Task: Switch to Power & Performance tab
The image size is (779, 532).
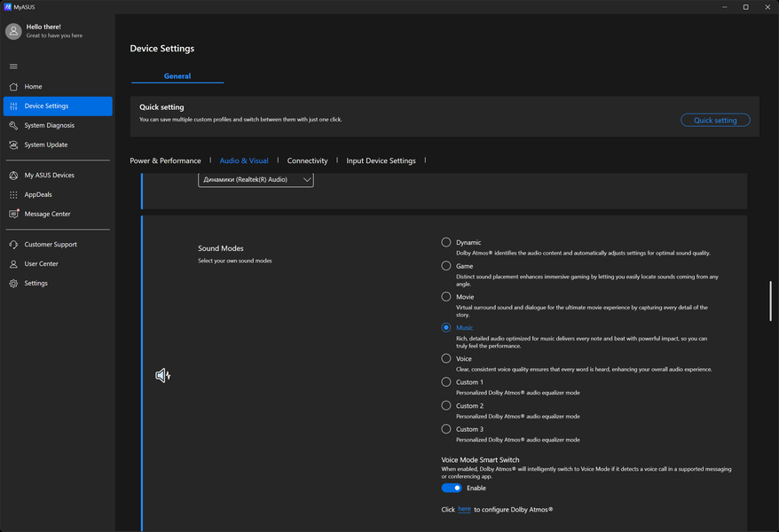Action: coord(165,161)
